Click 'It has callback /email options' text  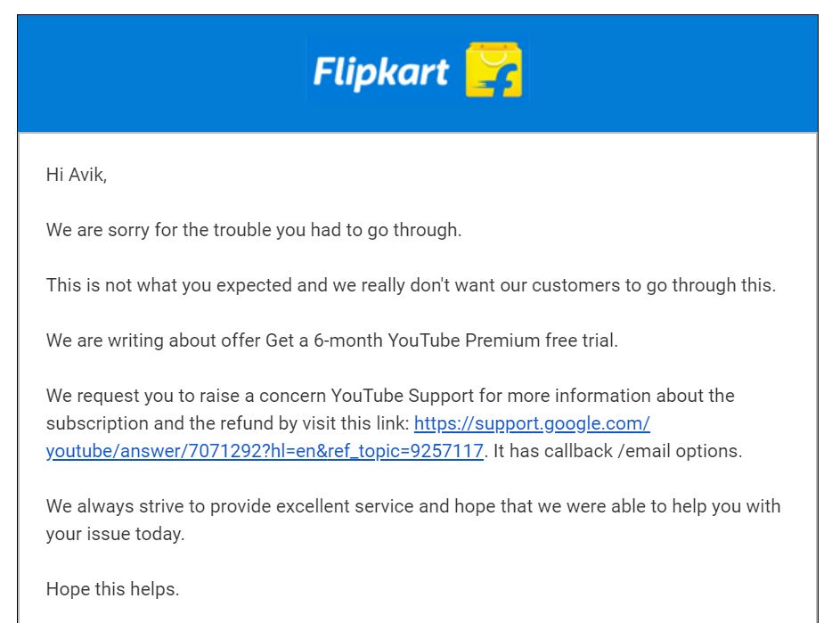[617, 451]
